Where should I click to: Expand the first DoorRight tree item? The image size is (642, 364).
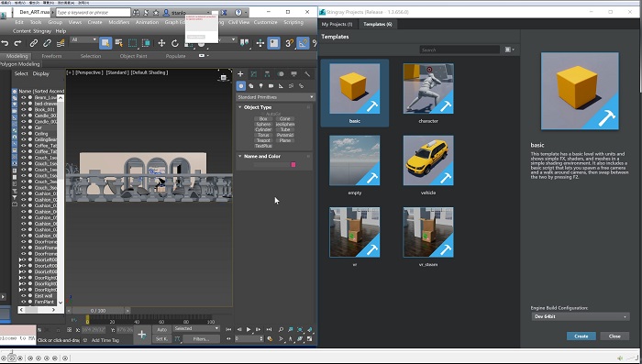[20, 278]
